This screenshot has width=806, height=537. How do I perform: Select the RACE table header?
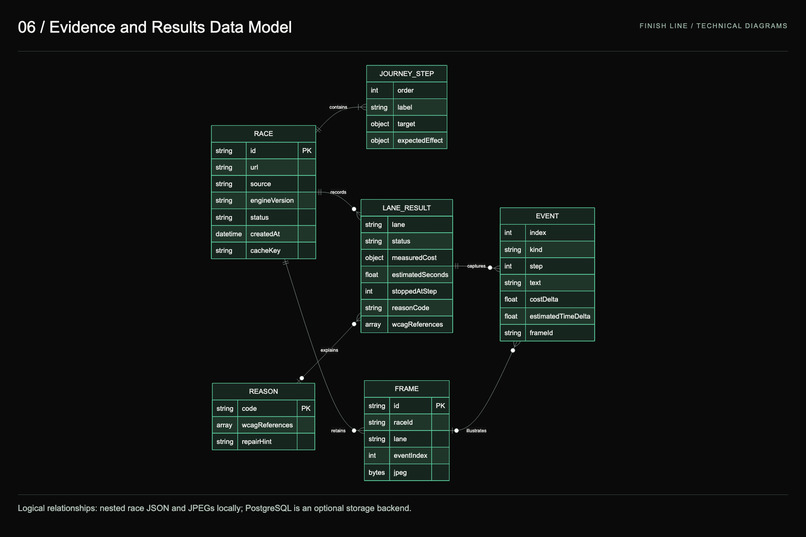click(263, 134)
